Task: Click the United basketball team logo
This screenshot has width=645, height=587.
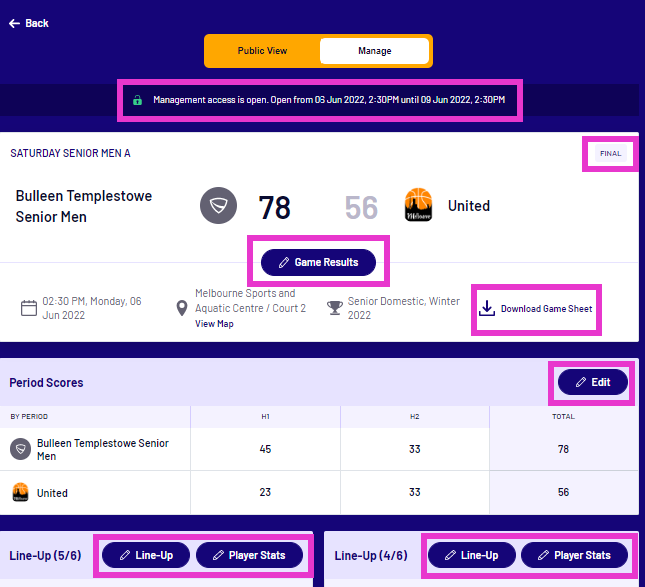Action: tap(418, 206)
